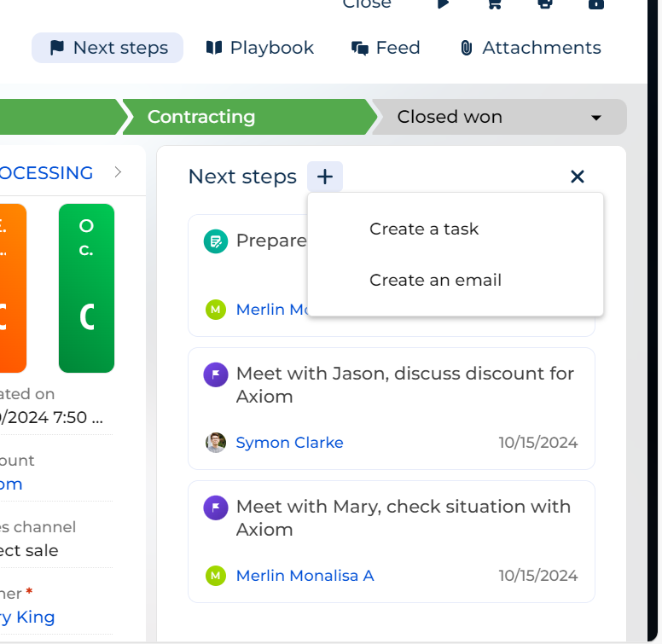Choose Create a task from the menu
The width and height of the screenshot is (662, 644).
(x=424, y=229)
